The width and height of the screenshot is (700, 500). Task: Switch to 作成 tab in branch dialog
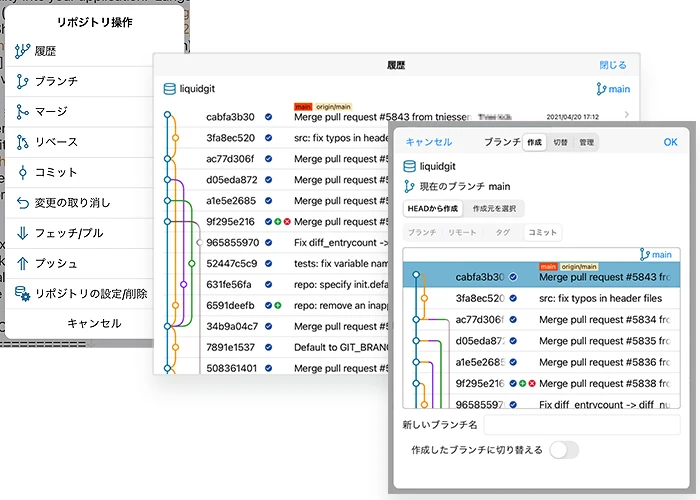[534, 142]
